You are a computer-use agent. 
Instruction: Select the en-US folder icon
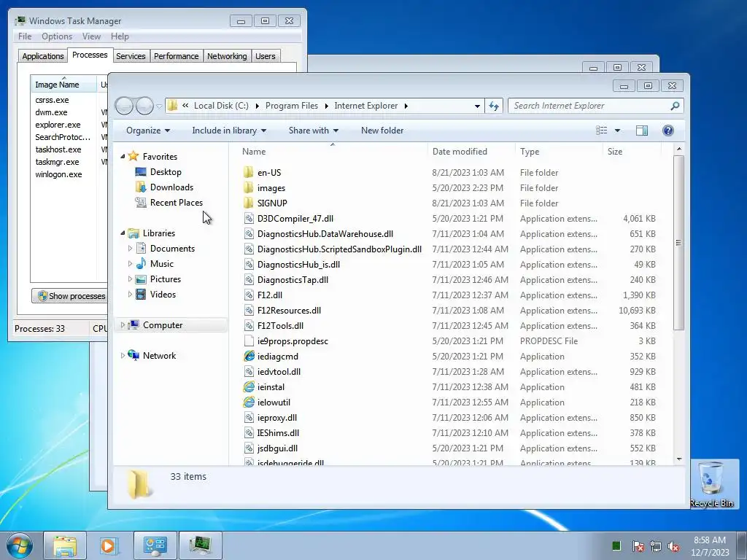pyautogui.click(x=248, y=172)
